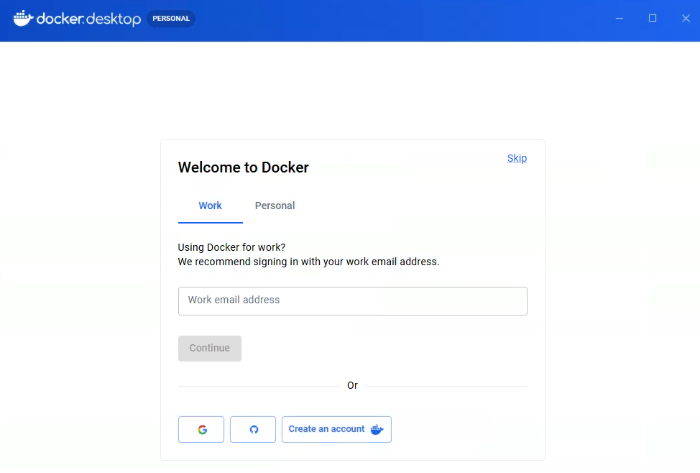Sign in with the Google icon button
700x473 pixels.
pyautogui.click(x=201, y=429)
